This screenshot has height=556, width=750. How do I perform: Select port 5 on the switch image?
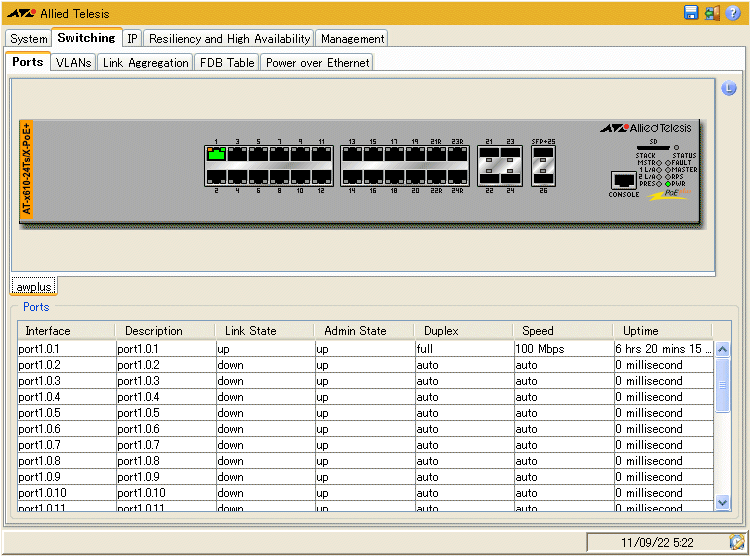pos(258,154)
